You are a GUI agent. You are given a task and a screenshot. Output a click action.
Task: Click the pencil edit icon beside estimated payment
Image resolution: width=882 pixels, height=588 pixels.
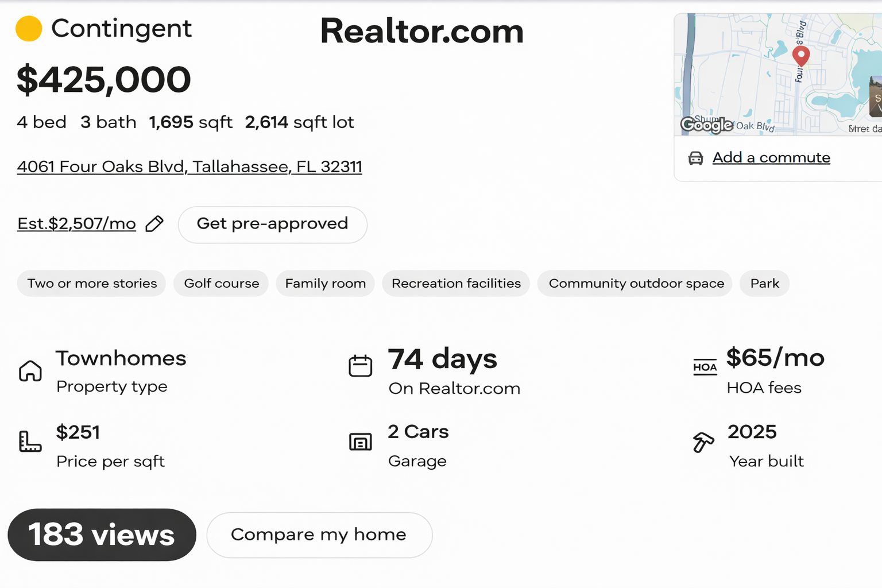point(154,224)
